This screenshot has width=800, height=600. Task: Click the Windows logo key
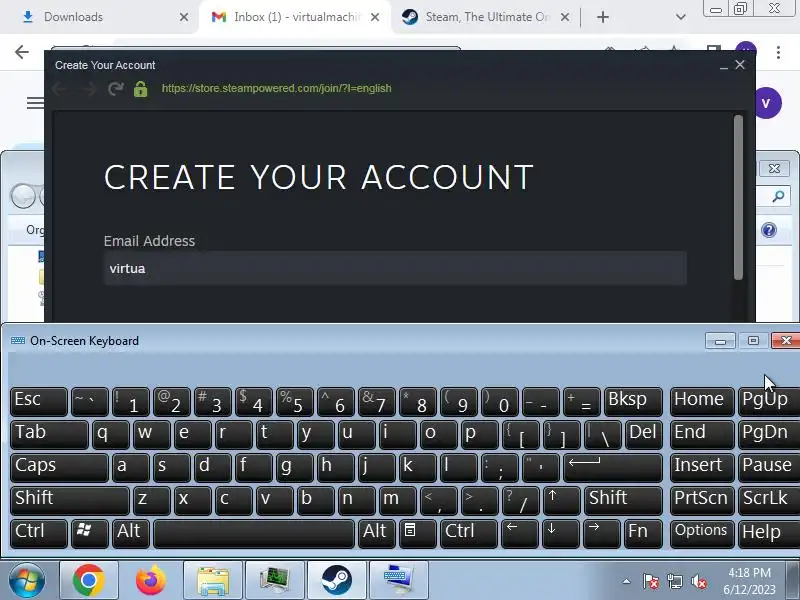pyautogui.click(x=89, y=534)
